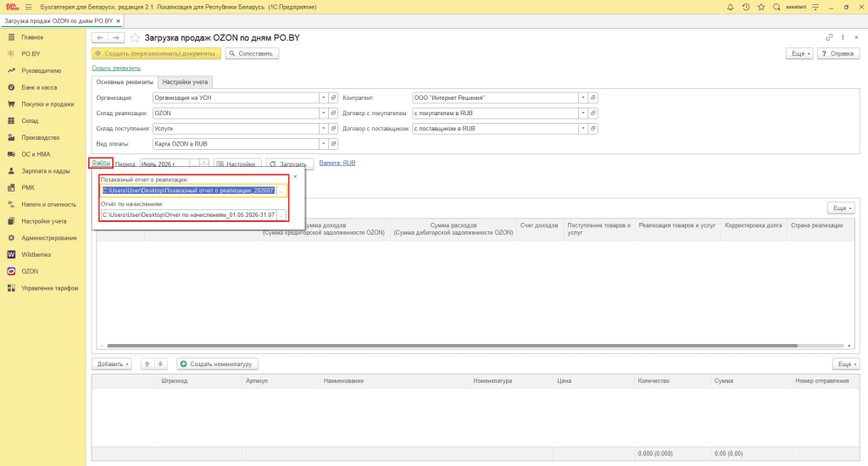Click Создать (перезаполнить) документы button
Screen dimensions: 868x466
point(156,53)
